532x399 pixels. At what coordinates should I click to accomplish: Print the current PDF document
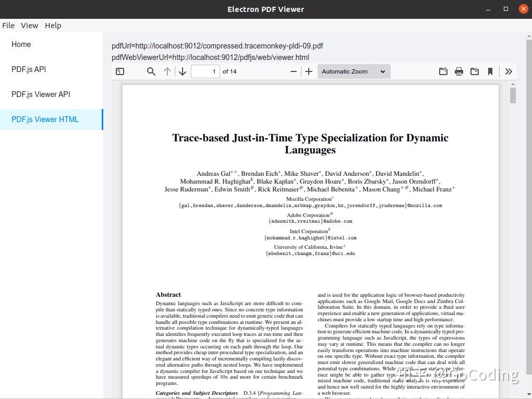[459, 71]
